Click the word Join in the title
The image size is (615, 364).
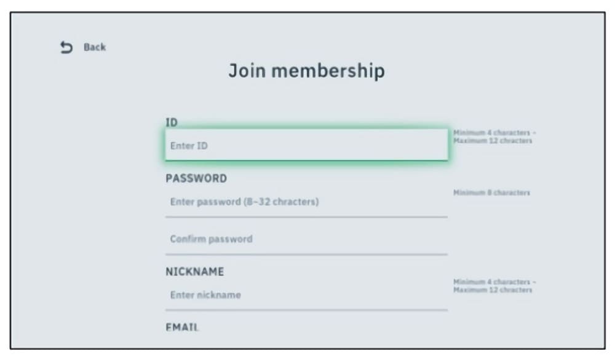247,71
